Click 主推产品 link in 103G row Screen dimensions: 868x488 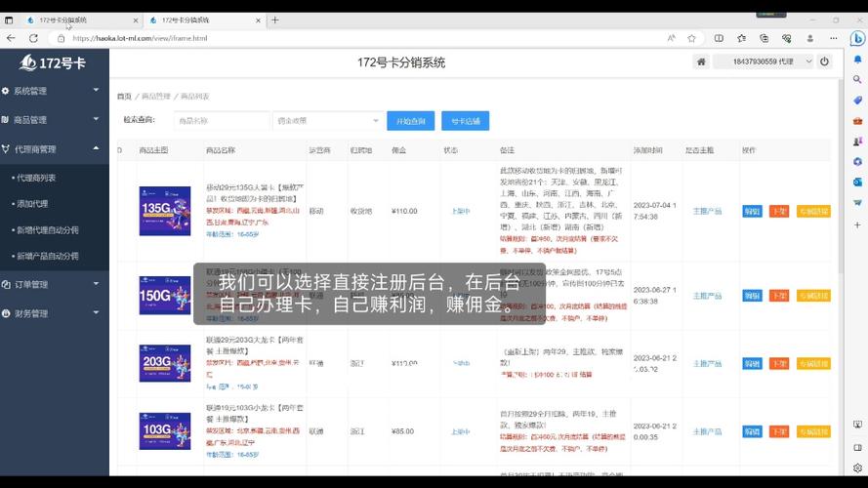pos(707,431)
